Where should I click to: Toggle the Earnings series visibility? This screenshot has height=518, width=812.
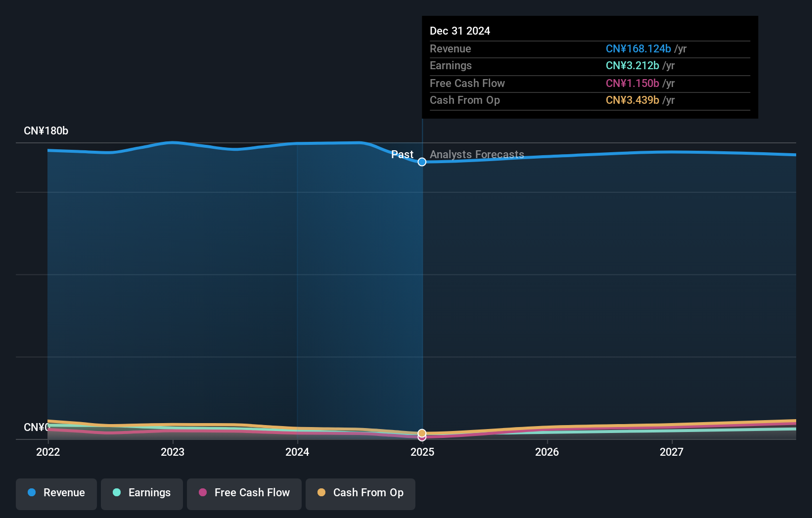click(142, 494)
